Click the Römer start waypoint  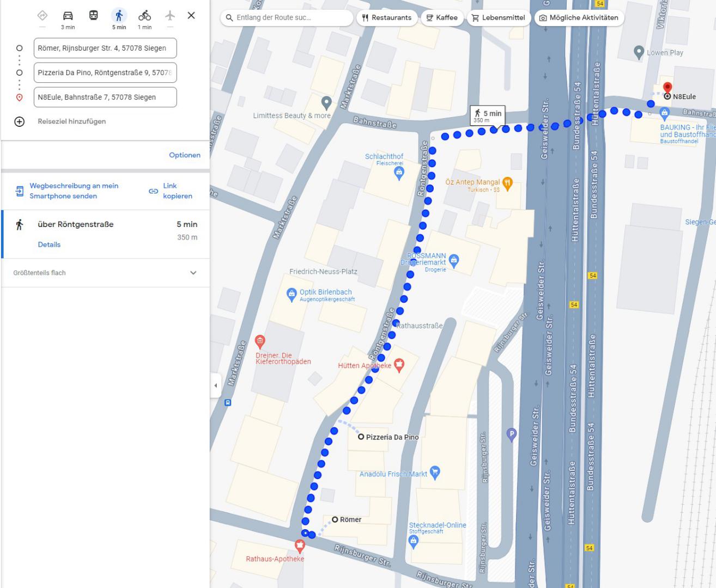pos(335,519)
